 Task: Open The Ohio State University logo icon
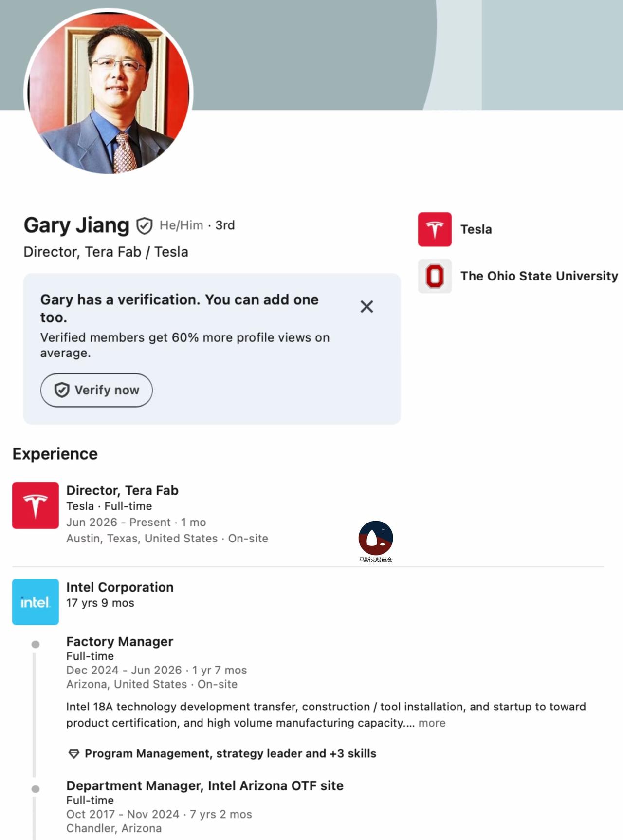point(435,276)
